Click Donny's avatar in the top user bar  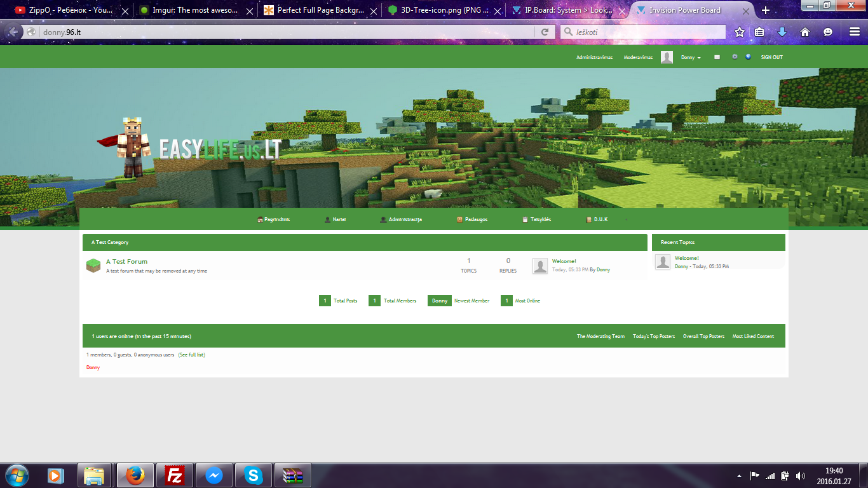667,57
